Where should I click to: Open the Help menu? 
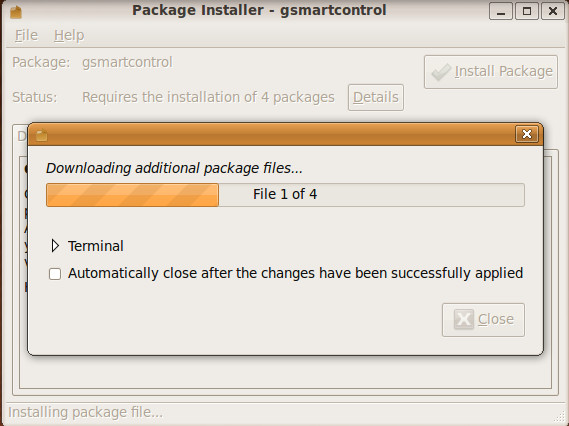click(x=69, y=35)
